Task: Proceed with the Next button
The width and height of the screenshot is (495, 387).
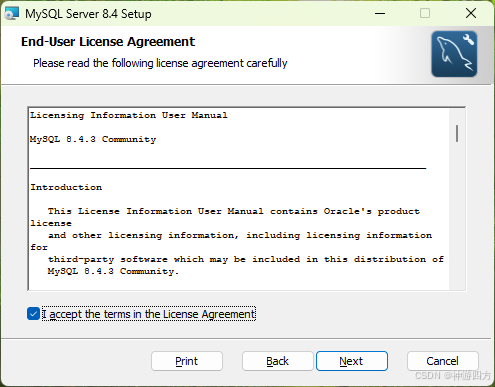Action: click(x=352, y=361)
